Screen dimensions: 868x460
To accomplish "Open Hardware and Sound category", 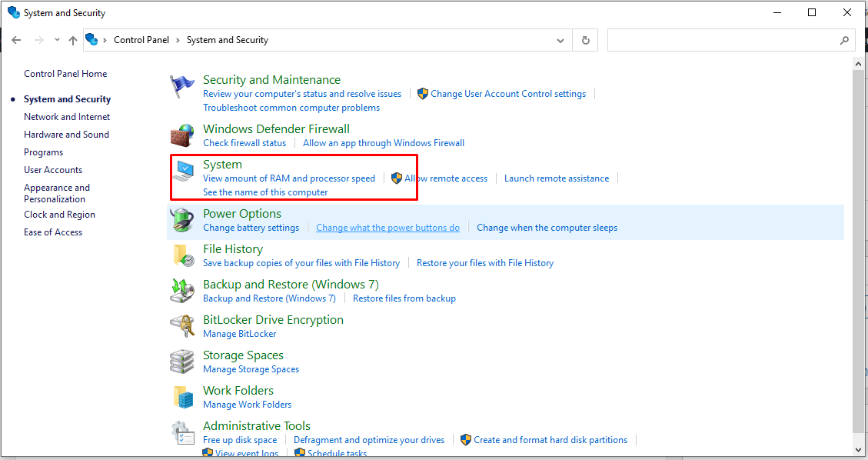I will click(x=66, y=135).
